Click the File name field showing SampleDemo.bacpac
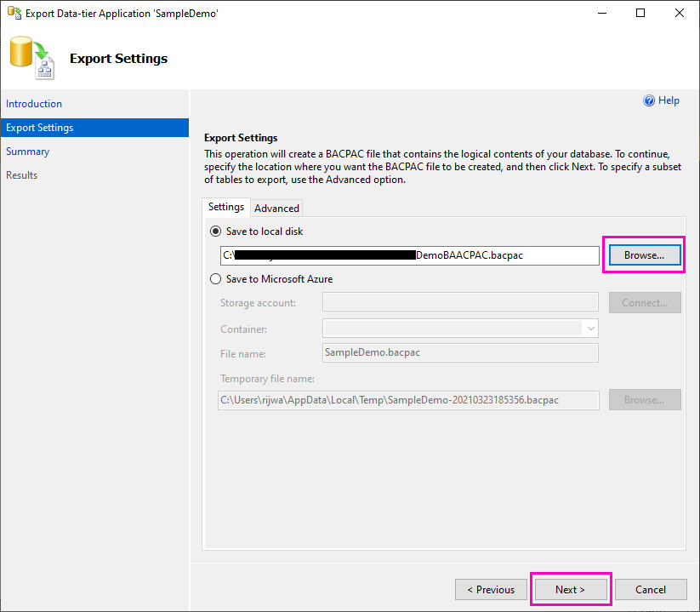This screenshot has height=612, width=700. (459, 352)
